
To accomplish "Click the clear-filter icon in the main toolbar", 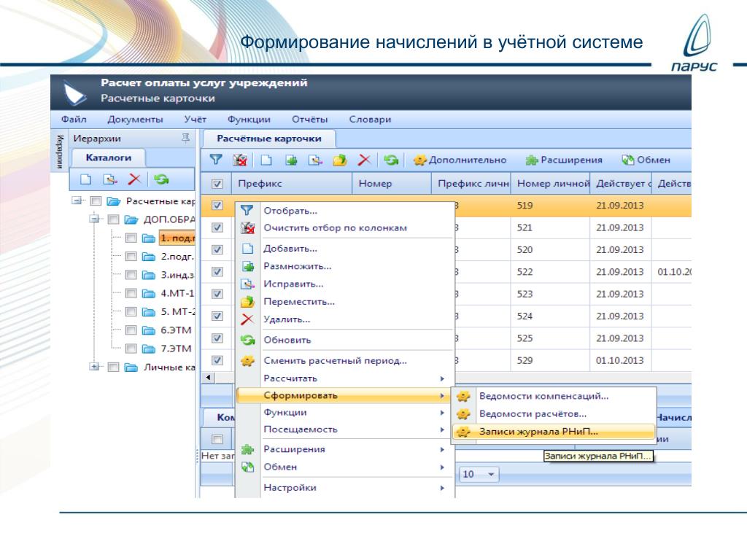I will tap(240, 160).
